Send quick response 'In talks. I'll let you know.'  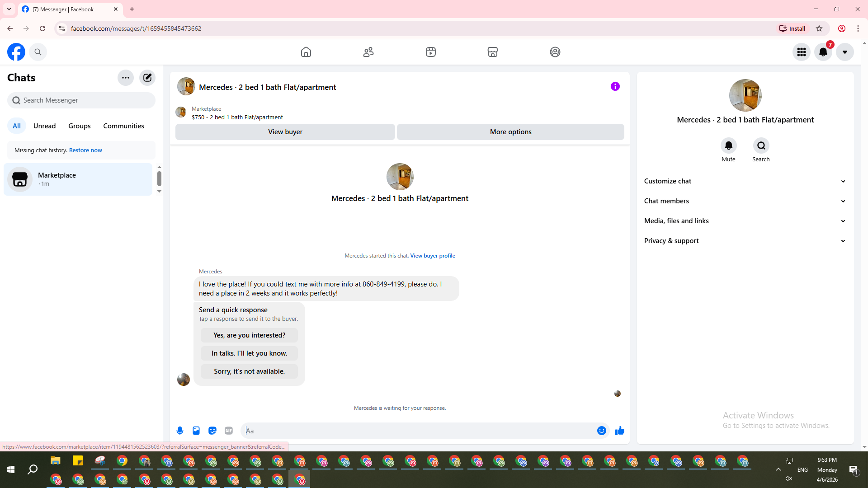point(249,353)
